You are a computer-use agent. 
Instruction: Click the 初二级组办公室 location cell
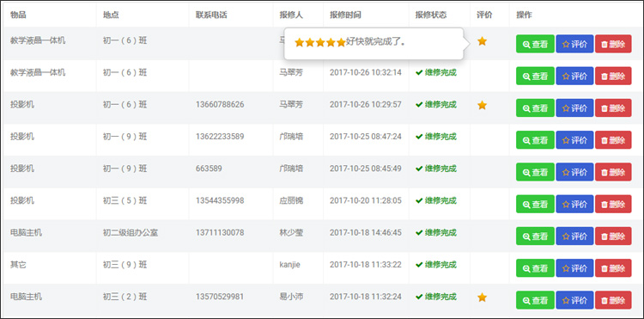coord(131,233)
